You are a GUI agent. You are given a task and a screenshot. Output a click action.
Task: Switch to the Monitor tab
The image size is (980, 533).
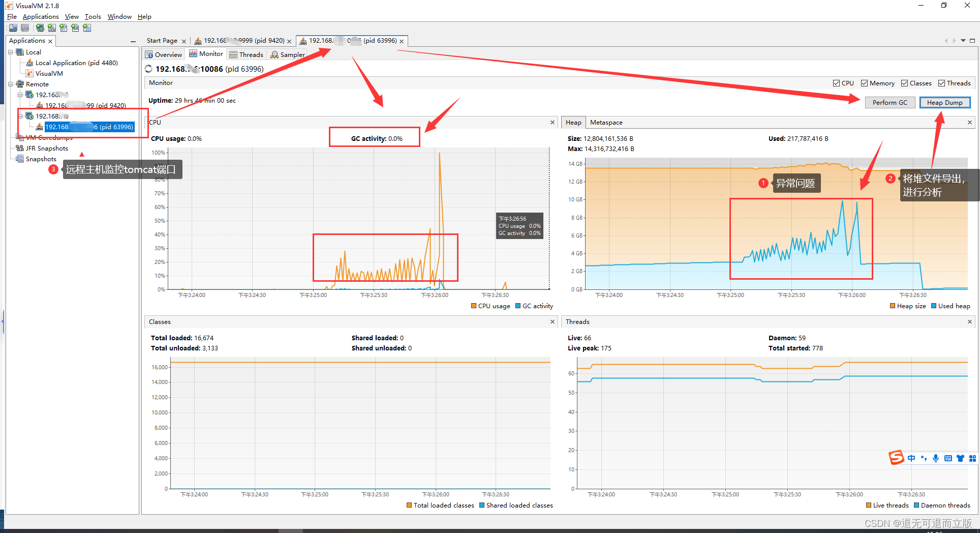click(x=206, y=54)
